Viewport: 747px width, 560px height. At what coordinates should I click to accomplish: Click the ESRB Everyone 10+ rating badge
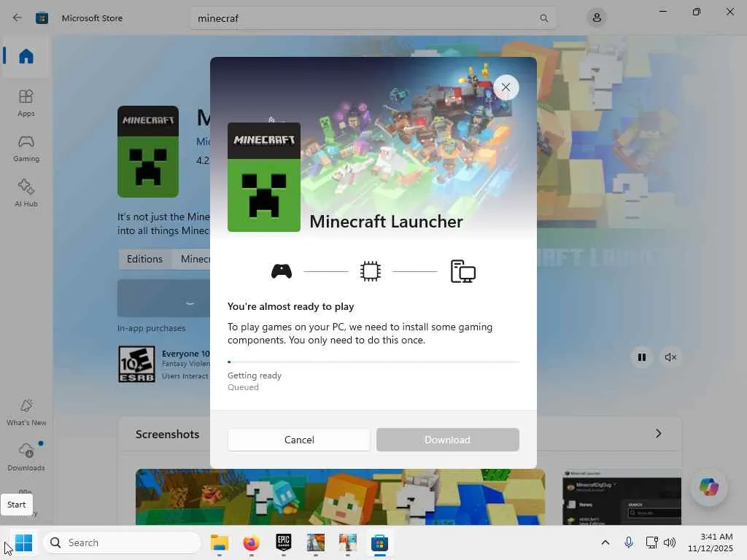point(136,365)
